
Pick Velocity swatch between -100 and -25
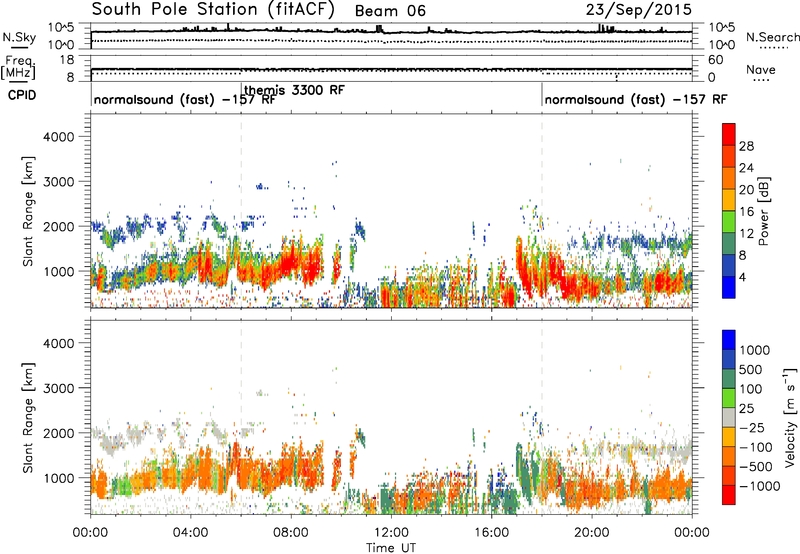729,437
